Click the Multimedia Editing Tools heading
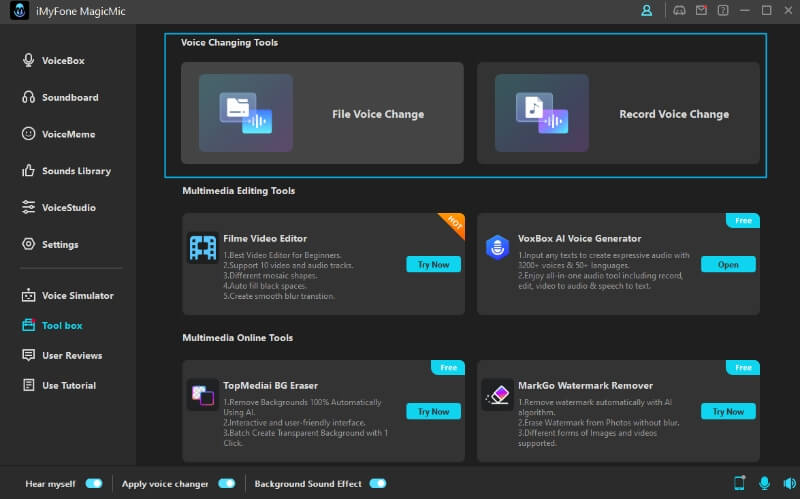This screenshot has width=800, height=499. (x=238, y=190)
